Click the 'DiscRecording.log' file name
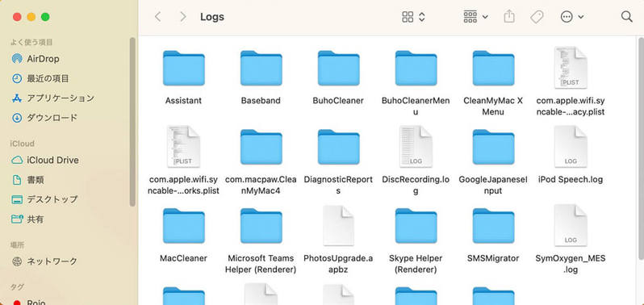644x305 pixels. coord(416,185)
